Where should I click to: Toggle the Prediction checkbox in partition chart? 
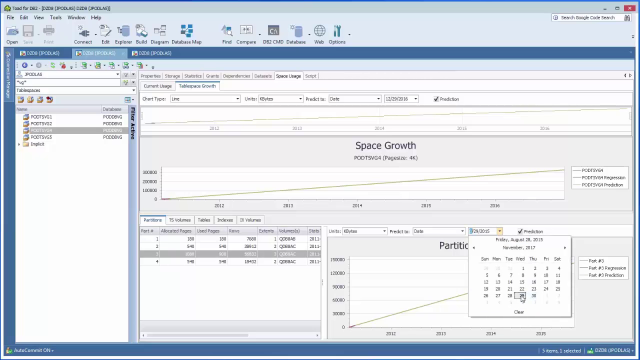[x=520, y=231]
